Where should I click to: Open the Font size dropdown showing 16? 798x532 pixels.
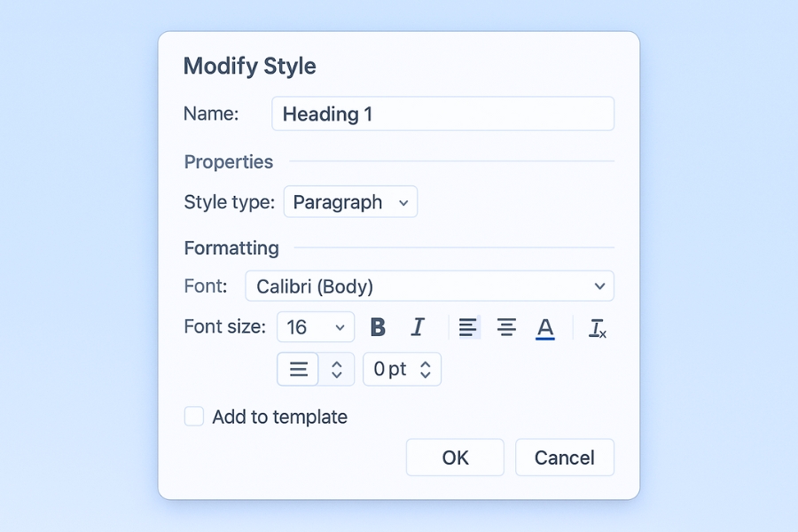(315, 327)
